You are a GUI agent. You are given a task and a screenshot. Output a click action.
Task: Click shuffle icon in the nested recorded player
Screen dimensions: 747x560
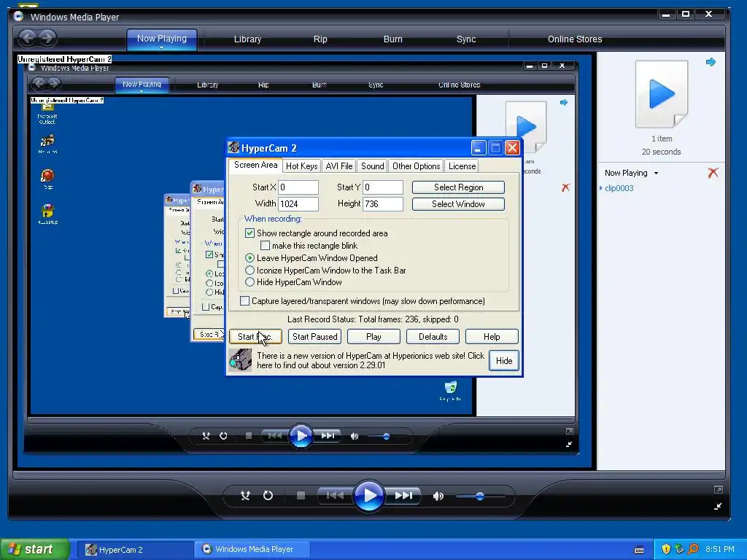[x=206, y=436]
